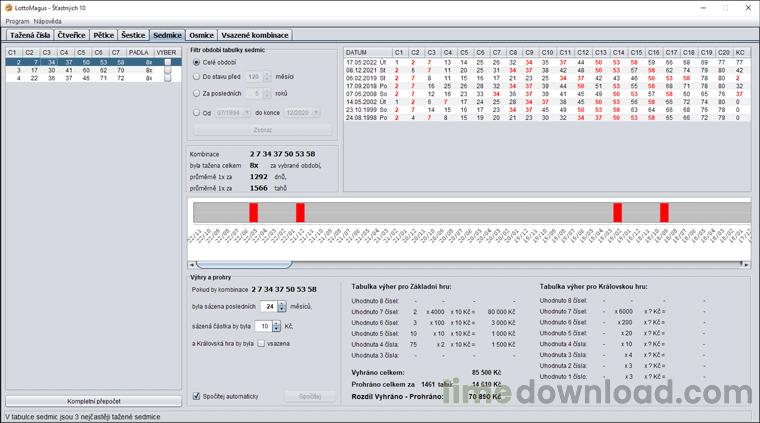Screen dimensions: 760x423
Task: Click the Spočítej button
Action: point(310,396)
